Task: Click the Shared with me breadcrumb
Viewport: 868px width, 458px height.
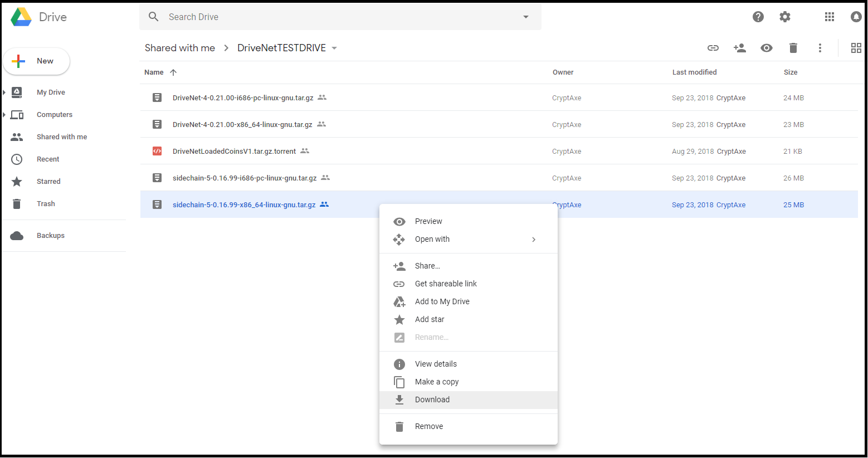Action: (x=180, y=48)
